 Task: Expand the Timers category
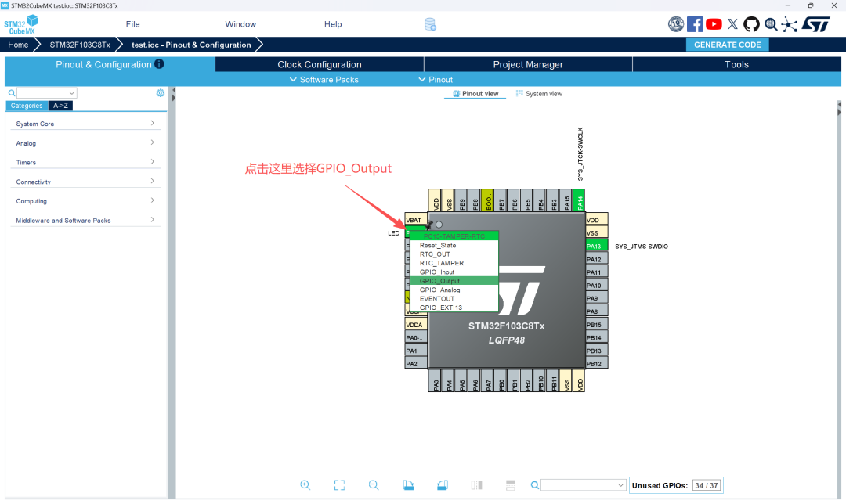pos(86,162)
